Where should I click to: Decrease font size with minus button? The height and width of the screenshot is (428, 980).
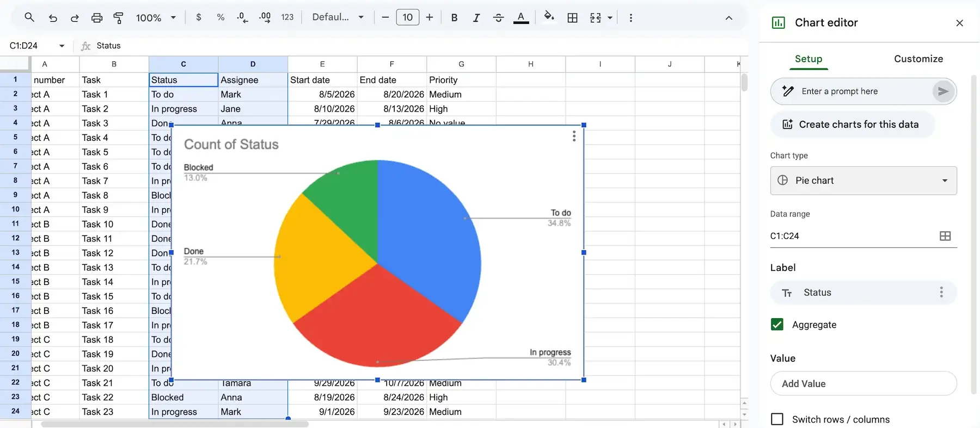pyautogui.click(x=385, y=17)
